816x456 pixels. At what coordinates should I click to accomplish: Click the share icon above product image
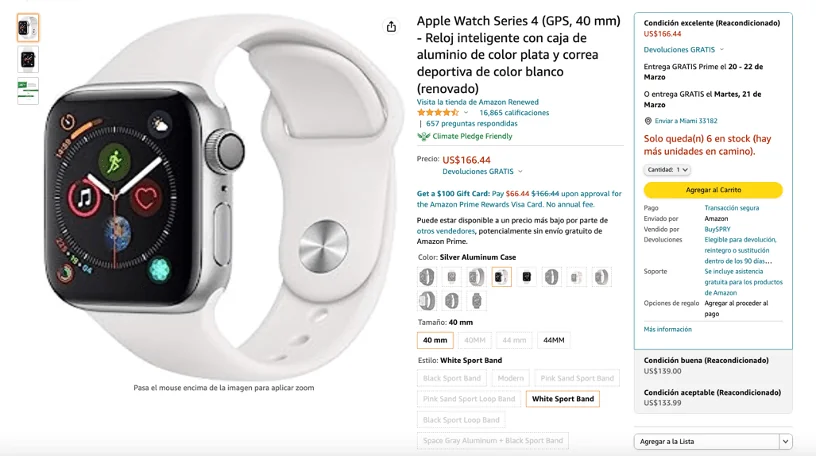coord(391,27)
